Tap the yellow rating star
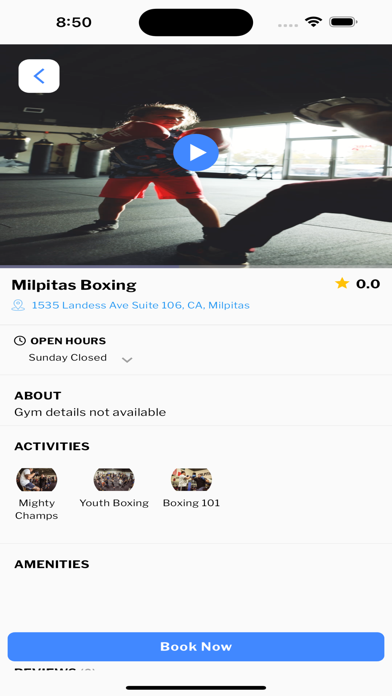This screenshot has height=696, width=392. pyautogui.click(x=342, y=283)
